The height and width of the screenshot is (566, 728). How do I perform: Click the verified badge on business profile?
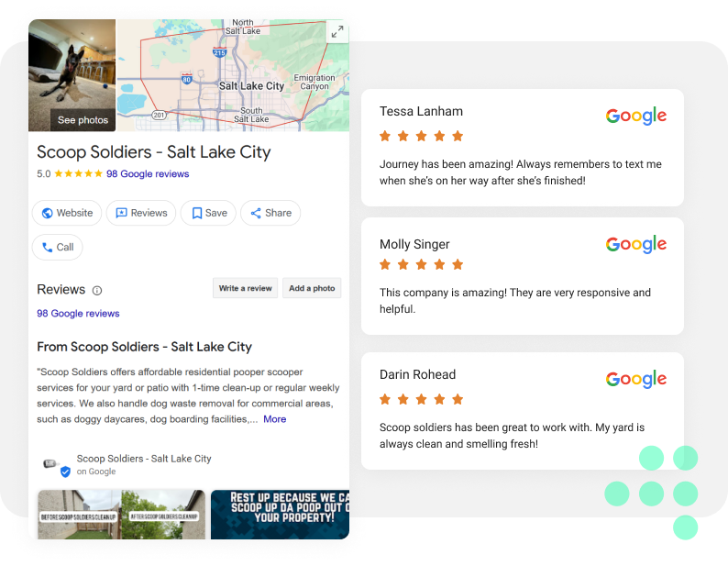[65, 472]
